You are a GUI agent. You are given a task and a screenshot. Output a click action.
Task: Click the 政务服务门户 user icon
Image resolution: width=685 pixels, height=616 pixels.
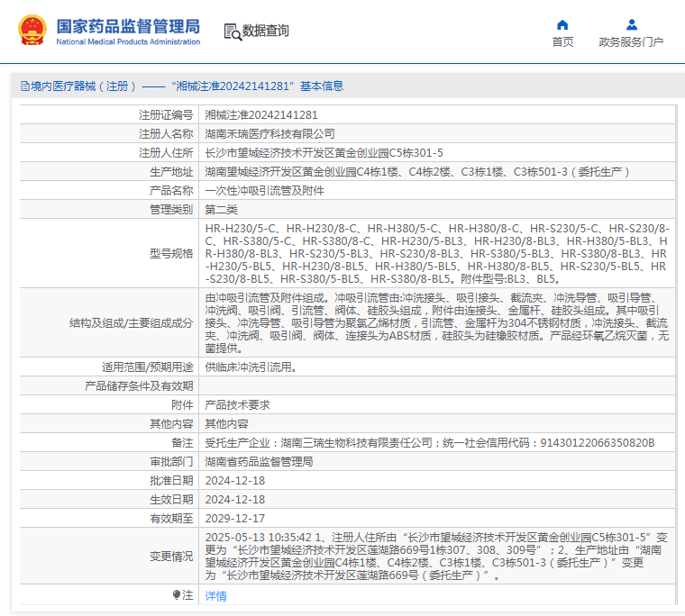coord(631,24)
